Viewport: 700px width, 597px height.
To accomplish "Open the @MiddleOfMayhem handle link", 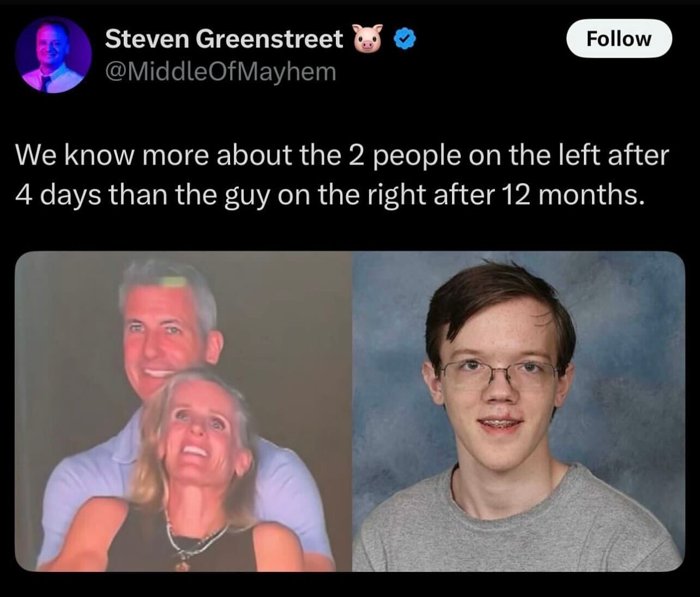I will (x=220, y=71).
